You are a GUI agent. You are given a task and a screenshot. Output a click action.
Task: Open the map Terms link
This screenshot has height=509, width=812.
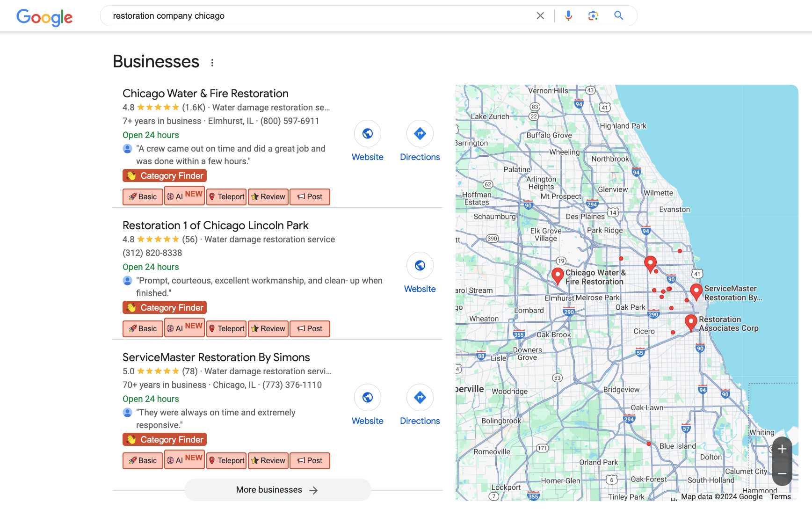tap(781, 497)
